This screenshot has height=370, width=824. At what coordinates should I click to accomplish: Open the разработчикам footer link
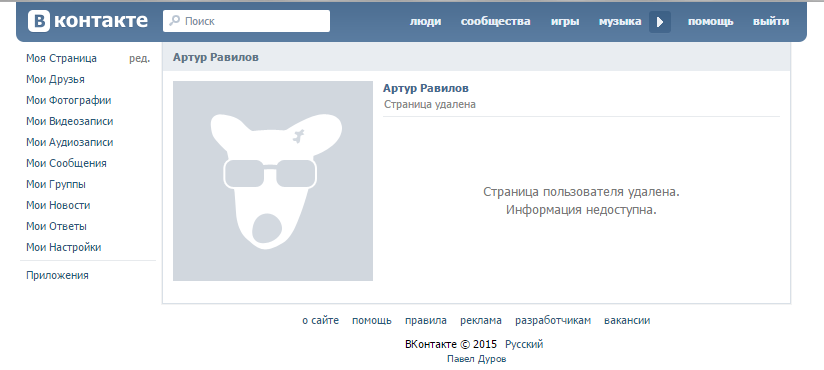click(x=553, y=320)
